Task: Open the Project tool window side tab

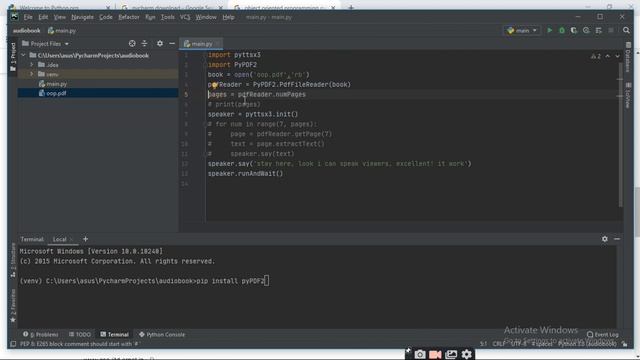Action: coord(13,57)
